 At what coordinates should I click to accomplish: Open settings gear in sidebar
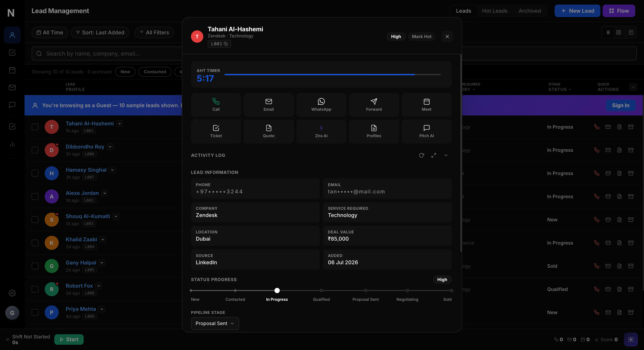(12, 293)
